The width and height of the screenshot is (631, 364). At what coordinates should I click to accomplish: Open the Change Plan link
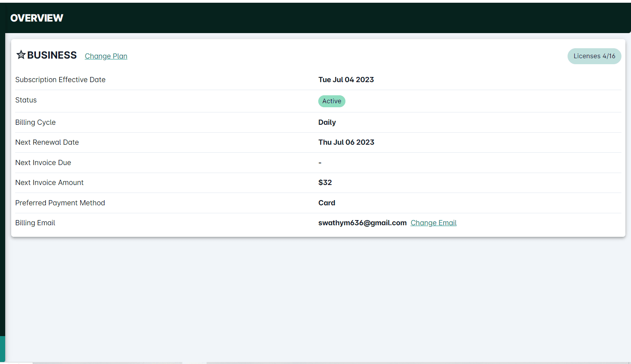tap(106, 56)
